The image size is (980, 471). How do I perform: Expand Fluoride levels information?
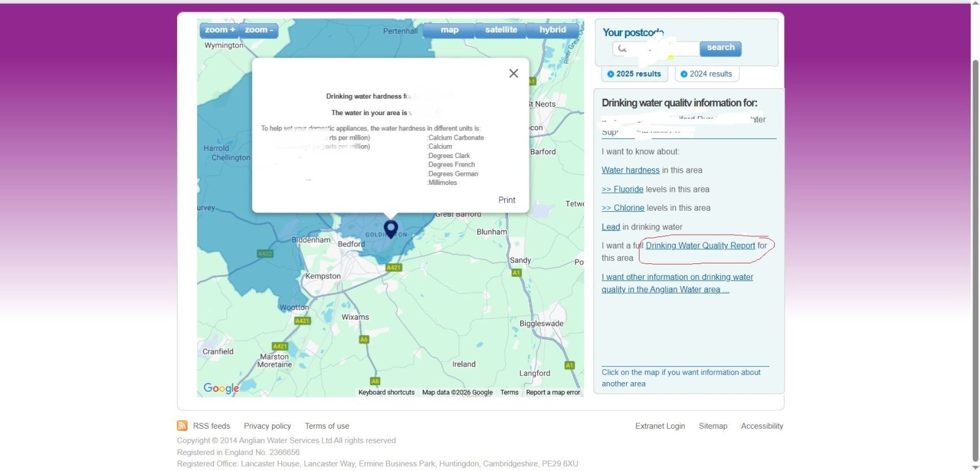(622, 189)
